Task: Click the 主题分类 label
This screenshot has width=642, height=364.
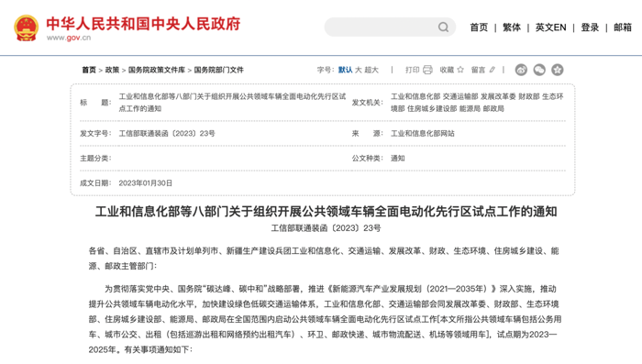Action: (x=95, y=158)
